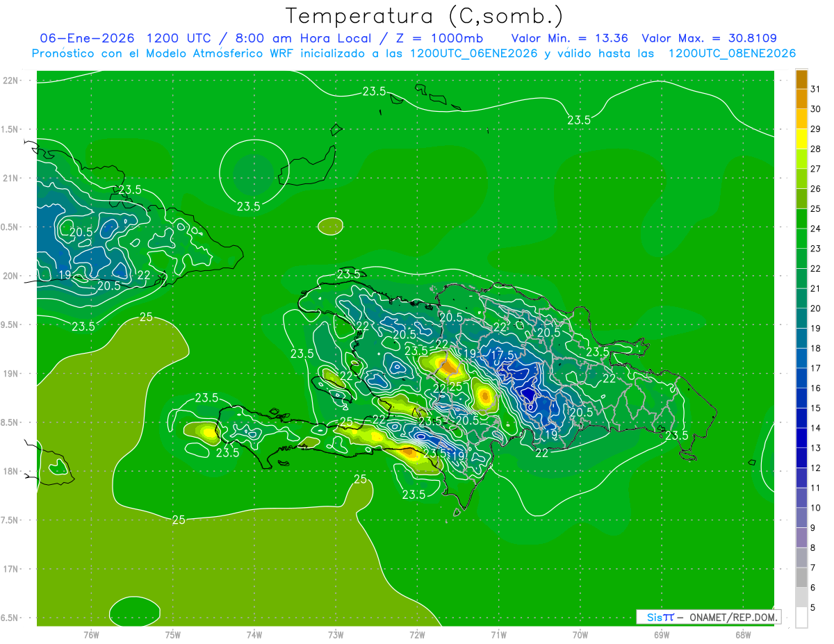The image size is (834, 644).
Task: Pick the gray legend swatch between 6 and 7
Action: pos(801,578)
